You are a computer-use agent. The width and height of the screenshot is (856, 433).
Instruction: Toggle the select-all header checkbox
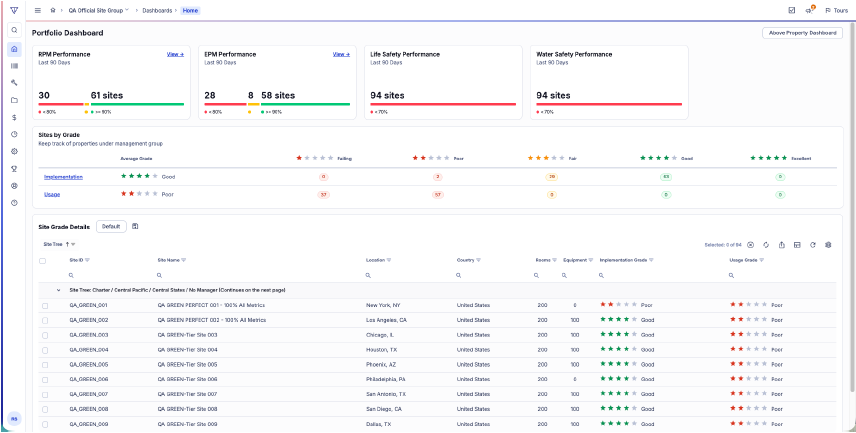[43, 261]
